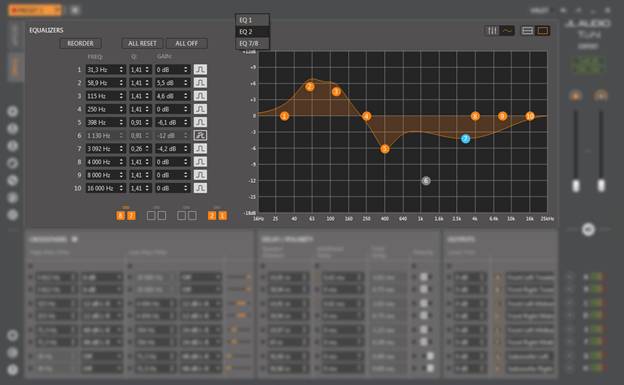The height and width of the screenshot is (385, 624).
Task: Select blue EQ node 7 on graph
Action: pos(465,139)
